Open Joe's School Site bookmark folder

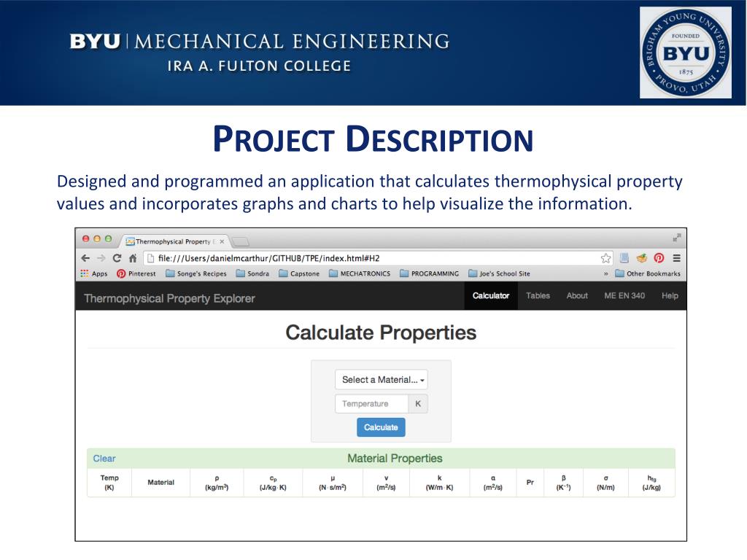click(x=499, y=274)
